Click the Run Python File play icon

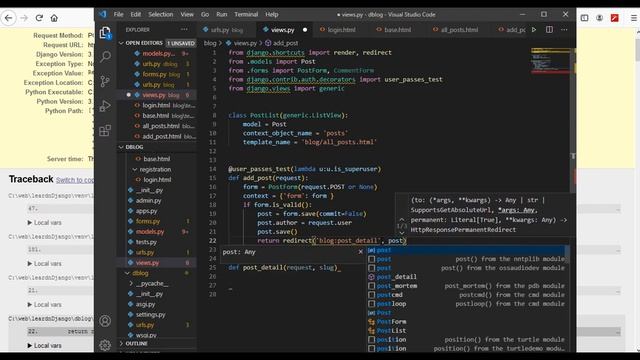tap(534, 29)
